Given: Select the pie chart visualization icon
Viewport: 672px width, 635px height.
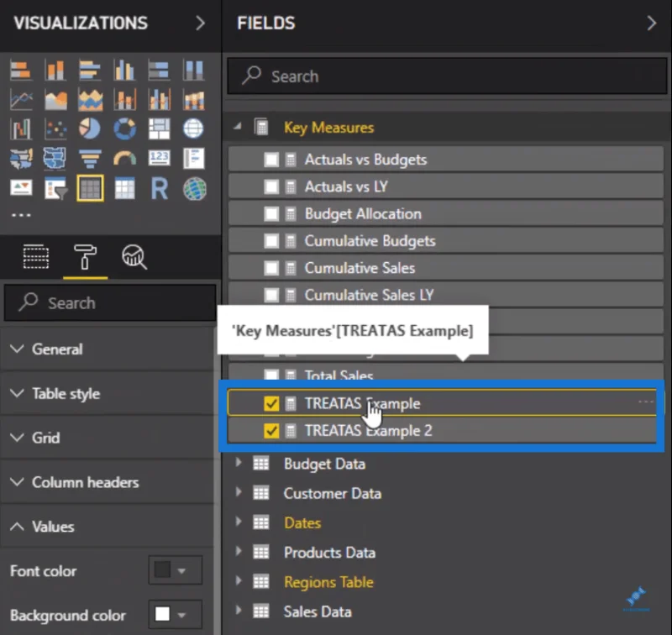Looking at the screenshot, I should (90, 129).
